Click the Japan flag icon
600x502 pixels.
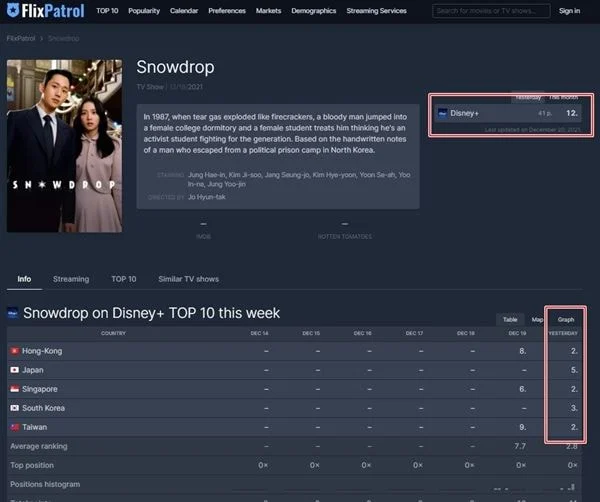pyautogui.click(x=15, y=370)
